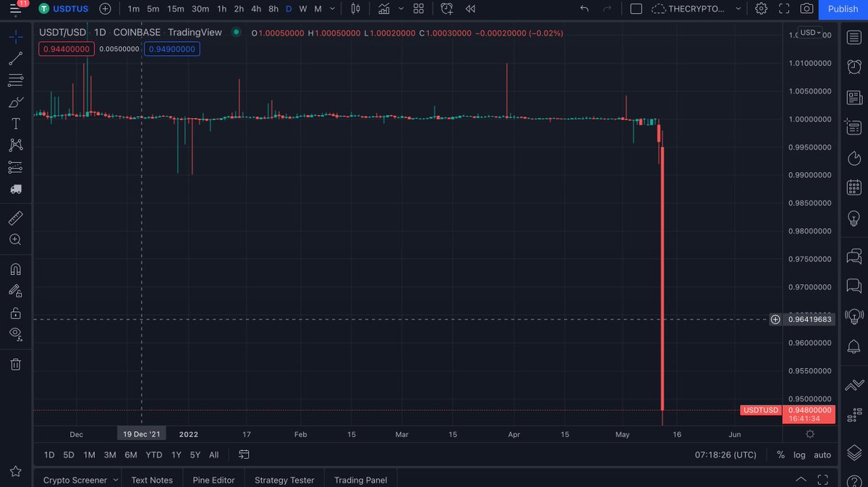Redo the last chart action
This screenshot has width=868, height=487.
[x=608, y=9]
